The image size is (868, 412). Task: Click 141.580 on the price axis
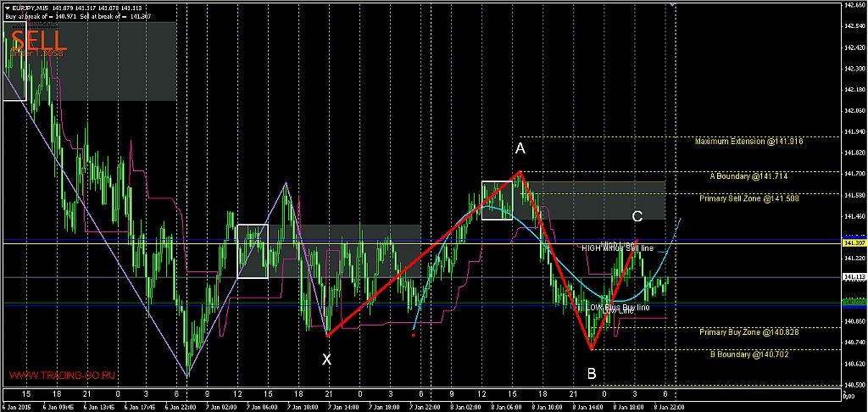(x=854, y=195)
